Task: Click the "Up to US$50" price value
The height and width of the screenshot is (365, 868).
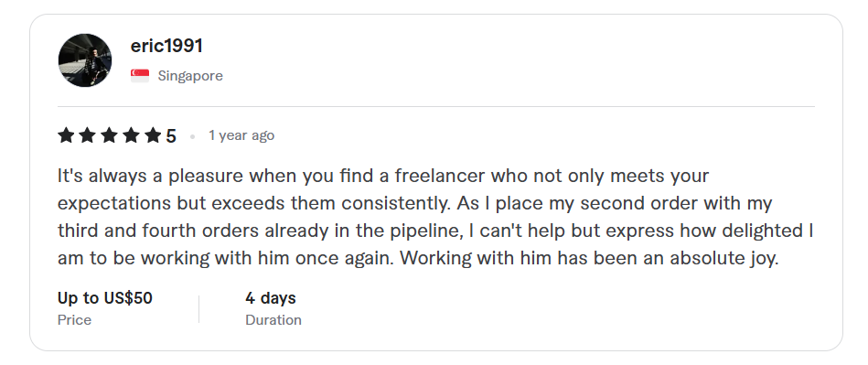Action: pyautogui.click(x=104, y=298)
